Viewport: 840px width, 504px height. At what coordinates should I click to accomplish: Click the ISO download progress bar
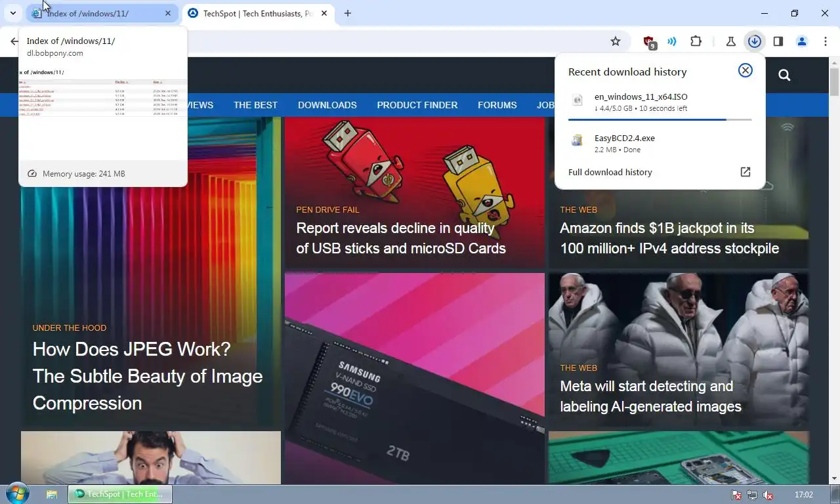click(x=660, y=119)
